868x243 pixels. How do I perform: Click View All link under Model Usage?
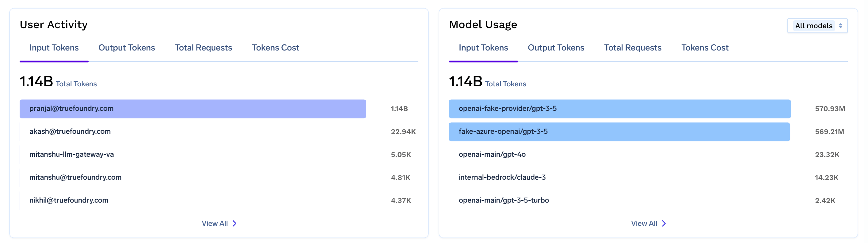648,223
